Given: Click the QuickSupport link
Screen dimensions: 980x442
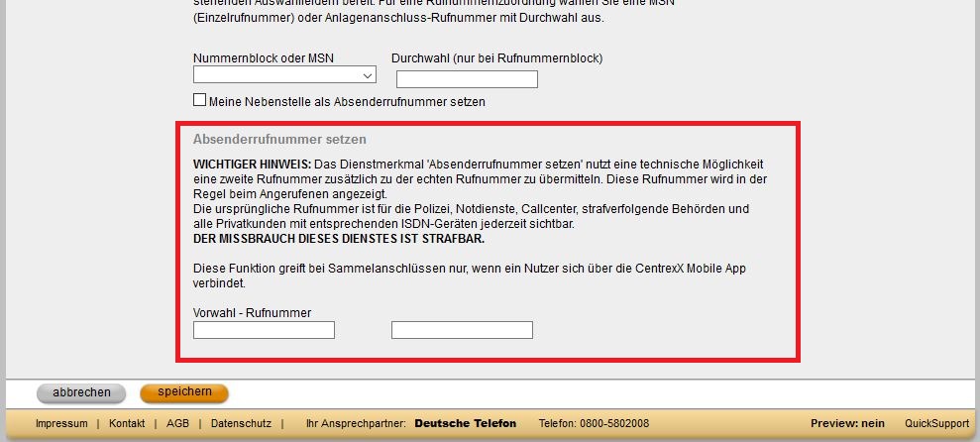Looking at the screenshot, I should [x=936, y=424].
